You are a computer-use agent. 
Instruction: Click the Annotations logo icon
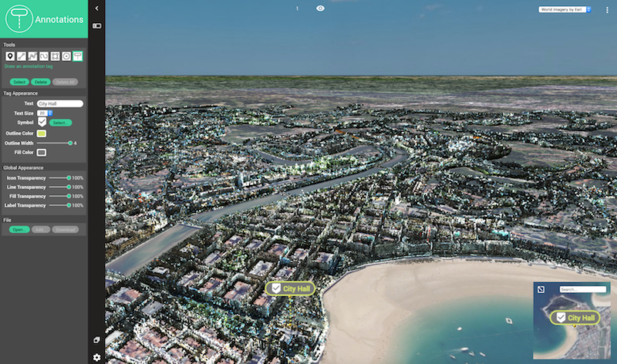pos(19,19)
